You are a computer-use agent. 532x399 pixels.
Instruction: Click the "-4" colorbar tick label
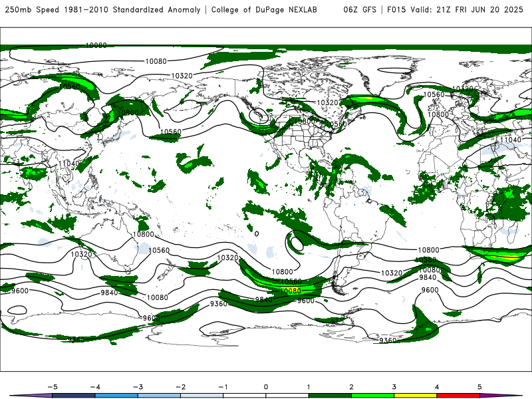click(95, 387)
